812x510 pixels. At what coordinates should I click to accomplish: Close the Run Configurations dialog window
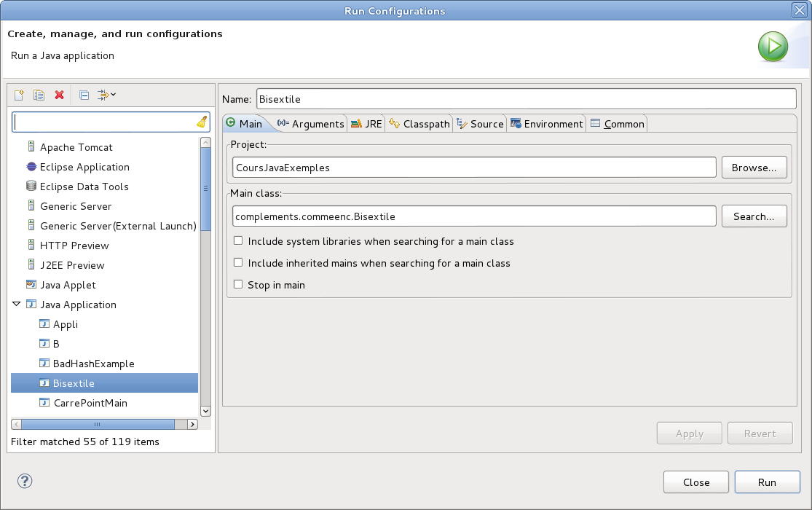pyautogui.click(x=800, y=10)
